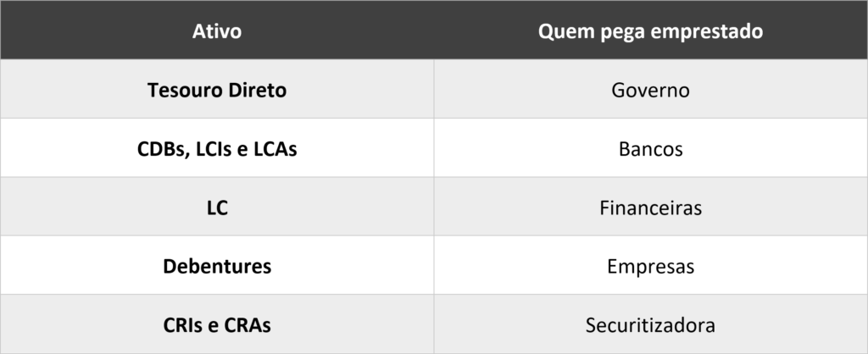Click the word Quem in header
Screen dimensions: 868x354
click(x=563, y=31)
